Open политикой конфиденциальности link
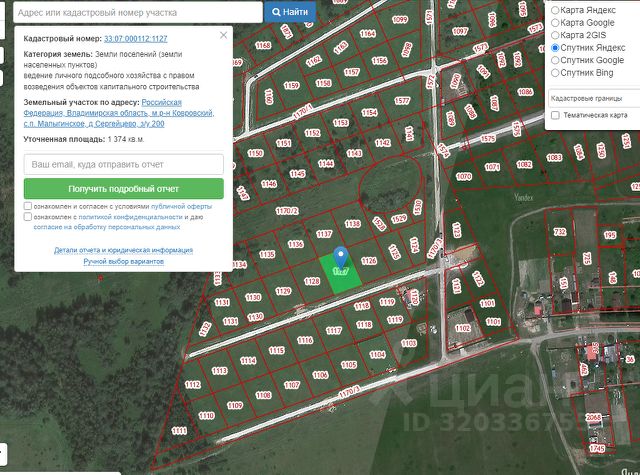Viewport: 640px width, 475px height. click(x=130, y=217)
